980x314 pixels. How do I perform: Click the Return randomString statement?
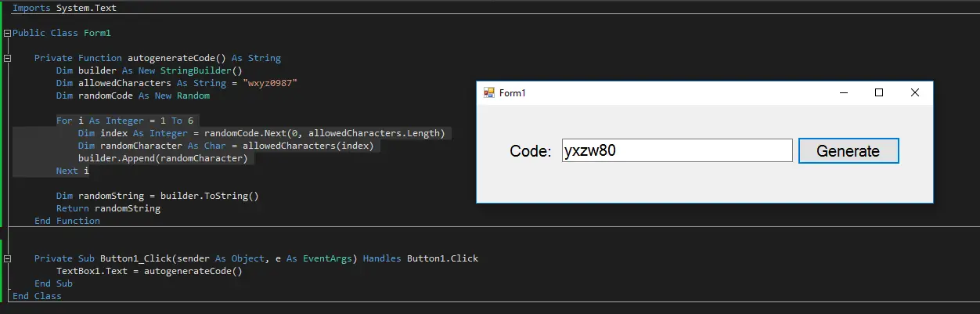(108, 208)
